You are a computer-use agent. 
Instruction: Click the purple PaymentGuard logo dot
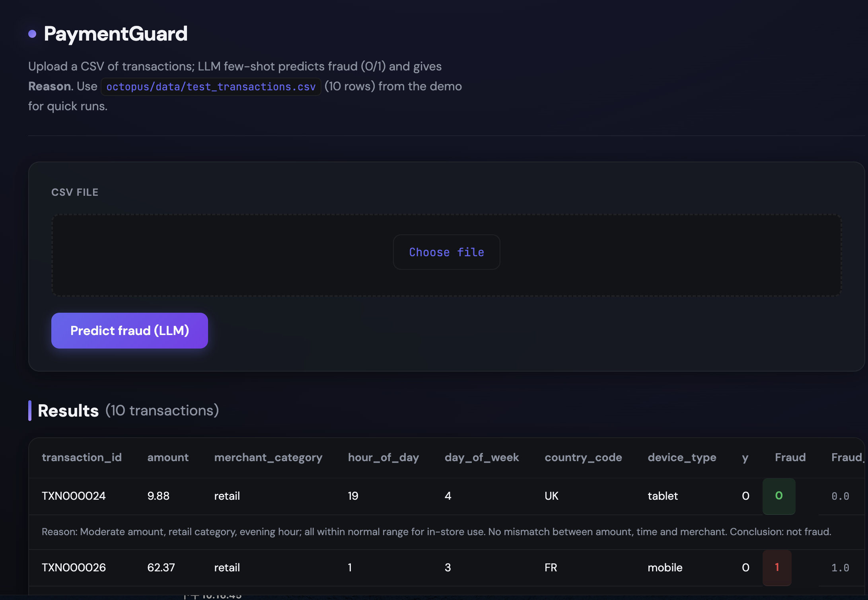coord(33,34)
